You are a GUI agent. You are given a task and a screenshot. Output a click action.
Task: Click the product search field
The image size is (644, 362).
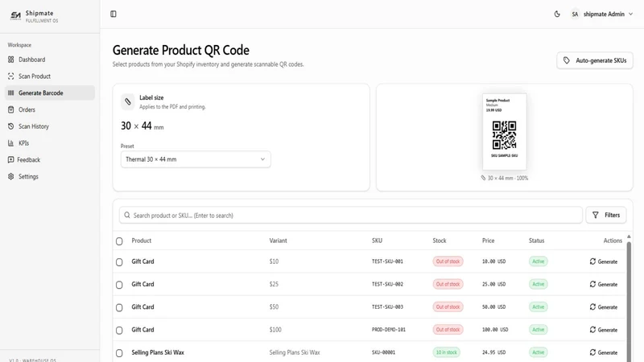pos(351,215)
